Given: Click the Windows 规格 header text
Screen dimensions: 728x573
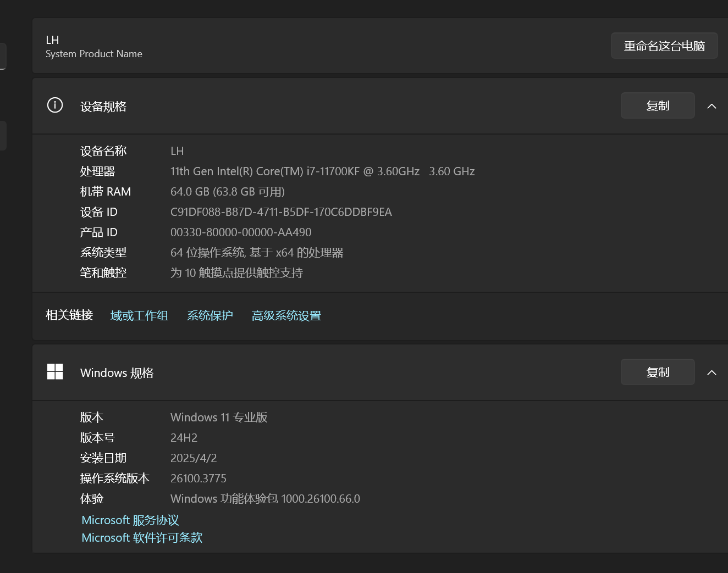Looking at the screenshot, I should (117, 372).
